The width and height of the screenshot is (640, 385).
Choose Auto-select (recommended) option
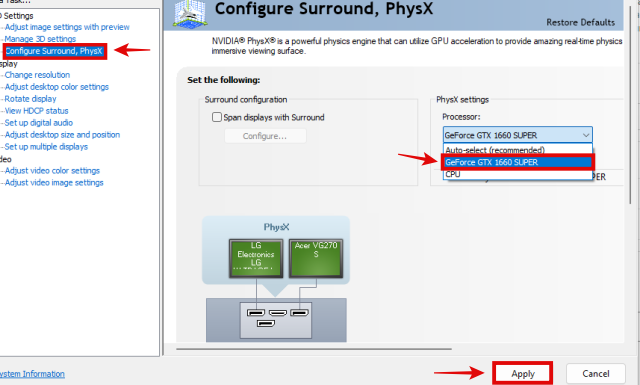click(x=518, y=149)
